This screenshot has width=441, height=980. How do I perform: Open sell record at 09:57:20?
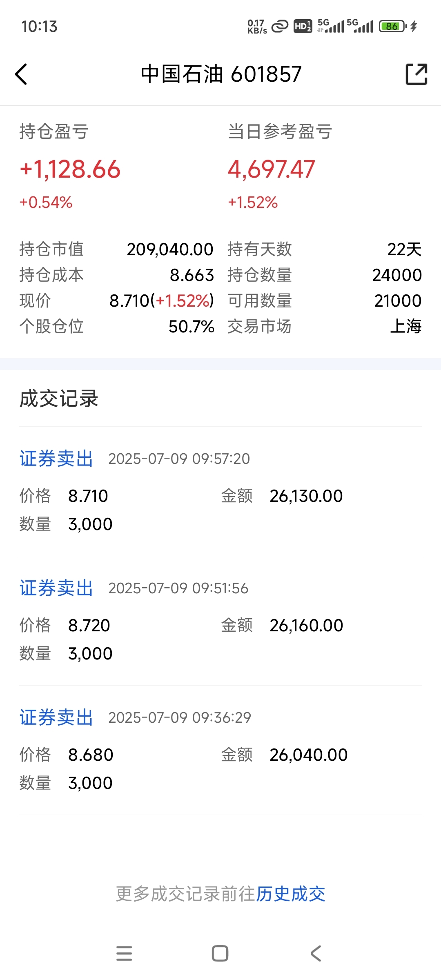click(x=220, y=491)
